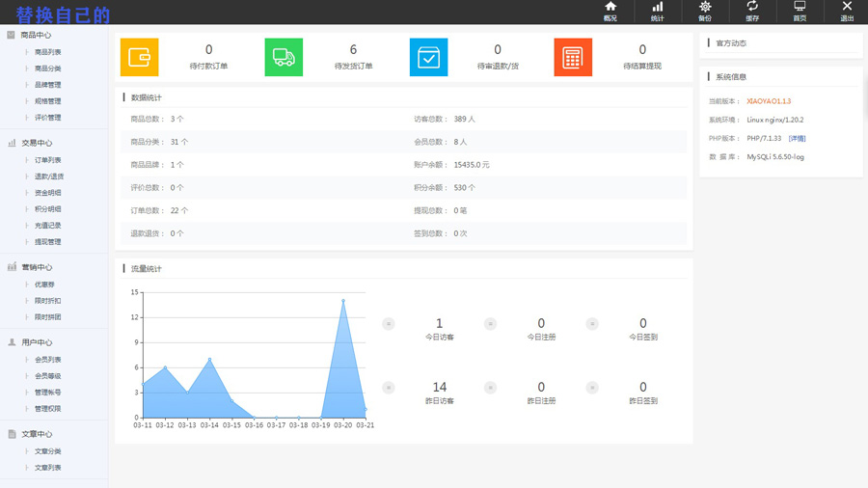Collapse the 交易中心 sidebar section
This screenshot has width=868, height=488.
[36, 143]
